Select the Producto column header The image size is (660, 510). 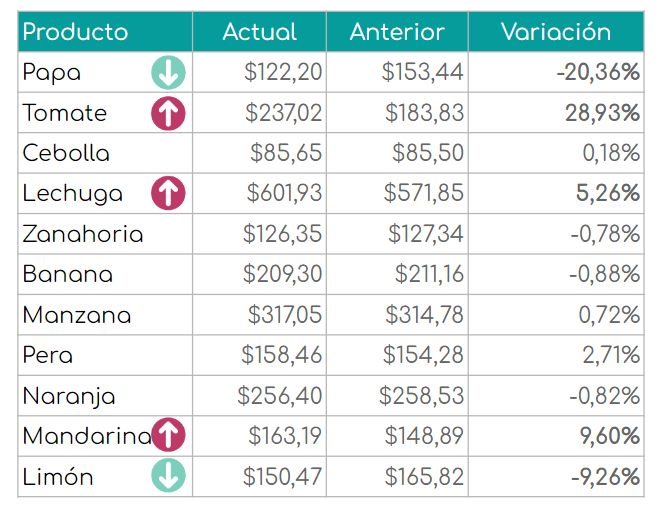[x=105, y=32]
